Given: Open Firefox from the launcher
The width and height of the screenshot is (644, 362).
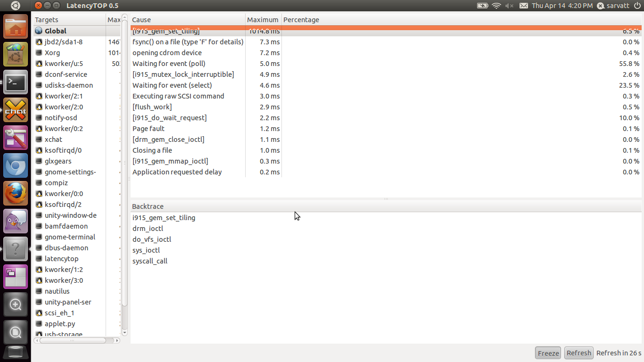Looking at the screenshot, I should pos(16,194).
